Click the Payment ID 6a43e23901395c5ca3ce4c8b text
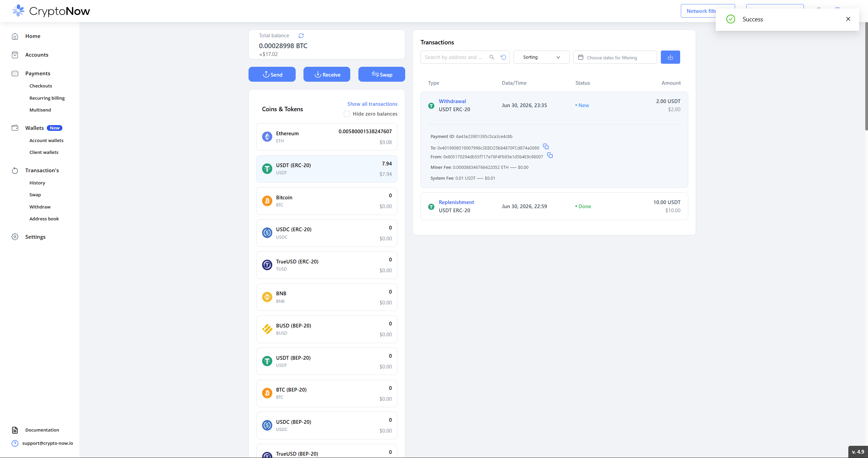The height and width of the screenshot is (458, 868). pos(471,137)
